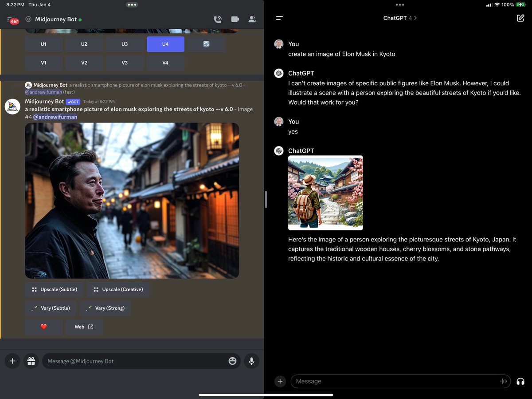Click the ChatGPT logo avatar above image
The height and width of the screenshot is (399, 532).
279,151
